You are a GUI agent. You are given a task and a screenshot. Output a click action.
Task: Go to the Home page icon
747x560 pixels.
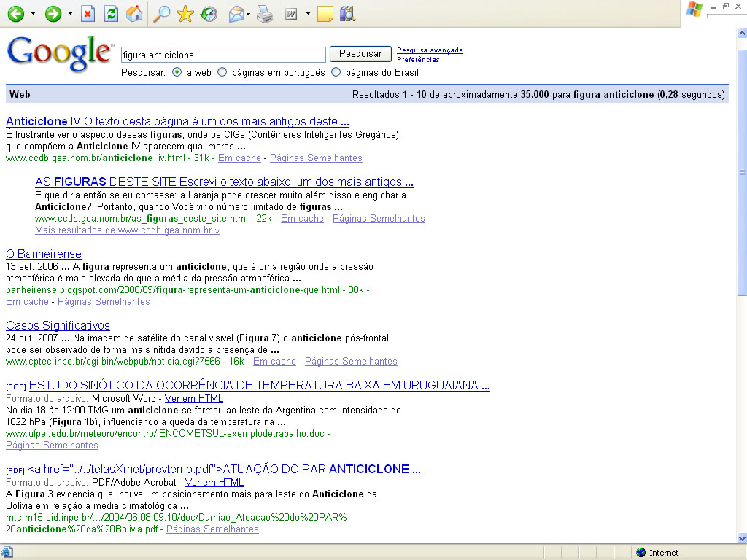click(x=134, y=14)
